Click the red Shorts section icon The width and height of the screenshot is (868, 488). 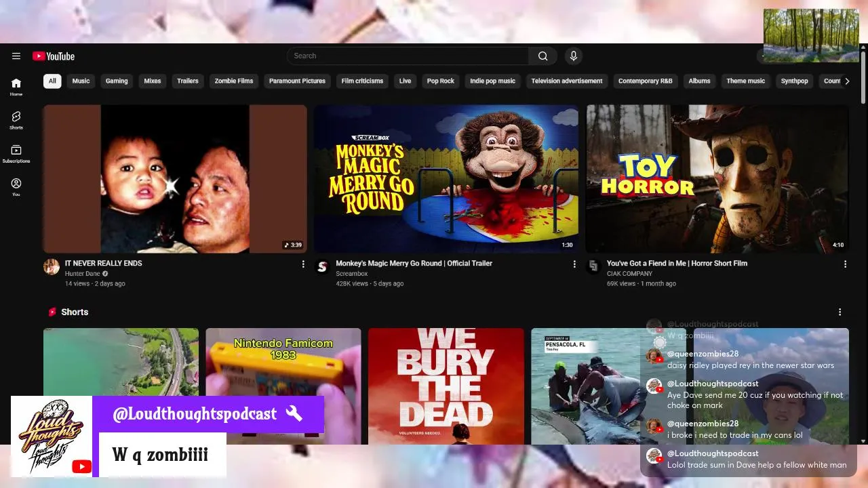[x=52, y=312]
